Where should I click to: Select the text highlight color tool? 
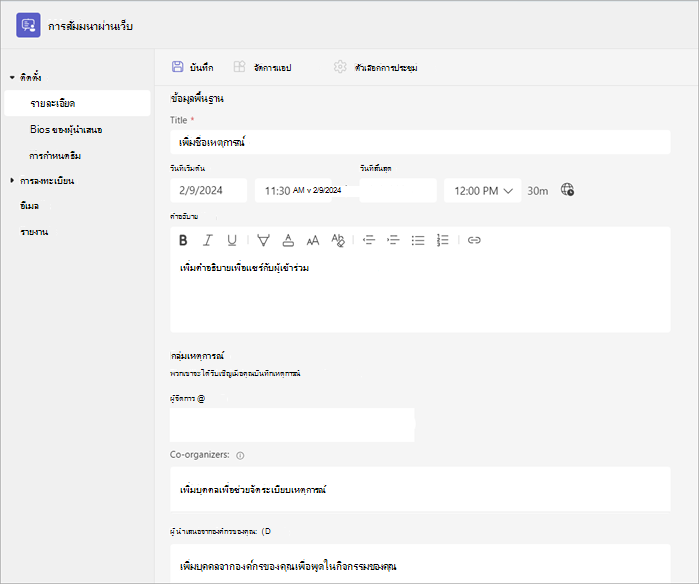pos(263,240)
